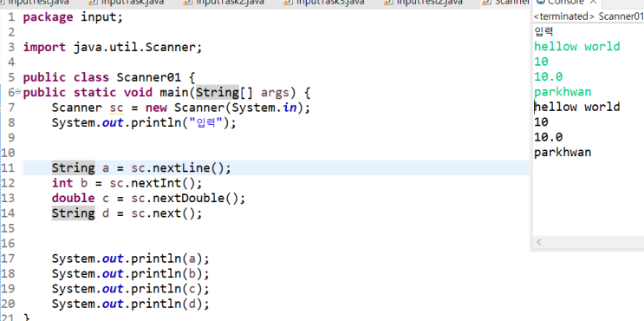
Task: Click the 'args' parameter in main signature
Action: point(275,93)
